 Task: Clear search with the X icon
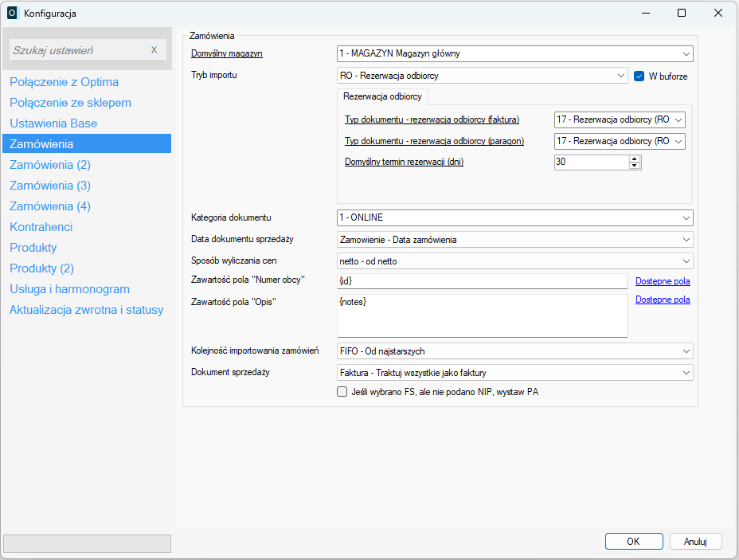click(154, 50)
